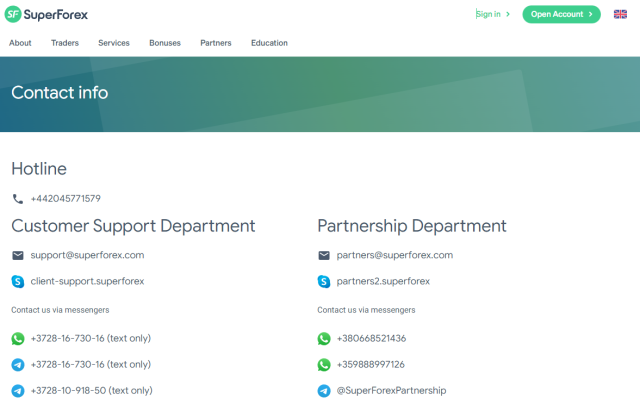Click the partnership number +380668521436

371,339
